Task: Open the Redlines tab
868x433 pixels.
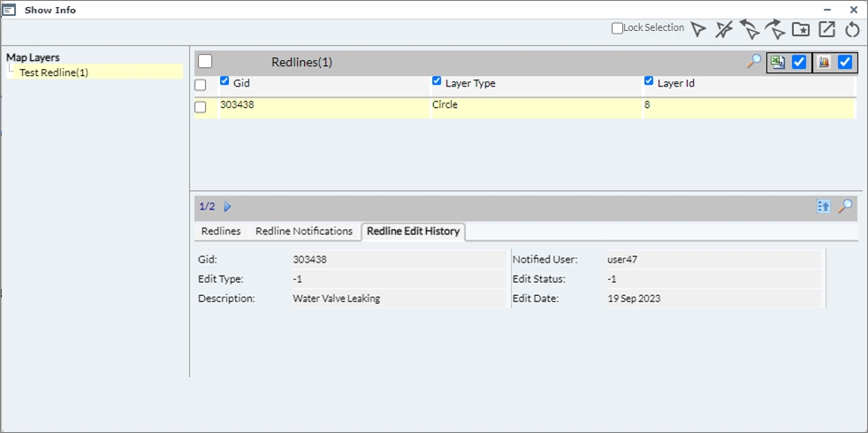Action: [221, 232]
